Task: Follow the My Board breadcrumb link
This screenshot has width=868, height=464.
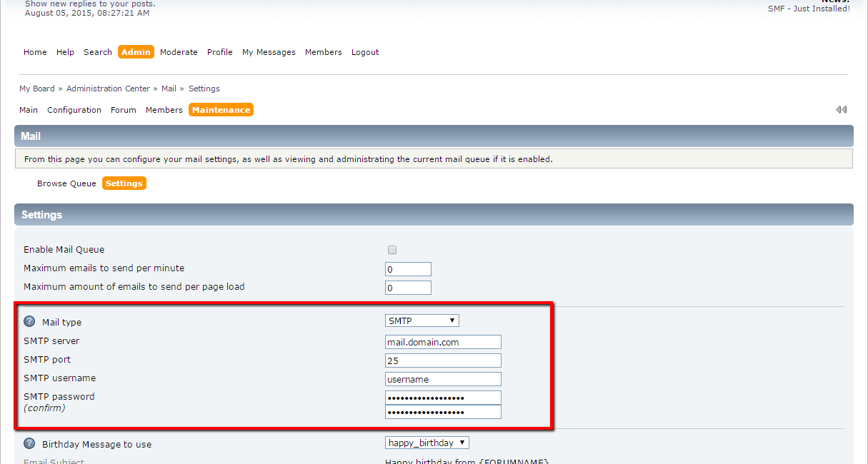Action: point(36,88)
